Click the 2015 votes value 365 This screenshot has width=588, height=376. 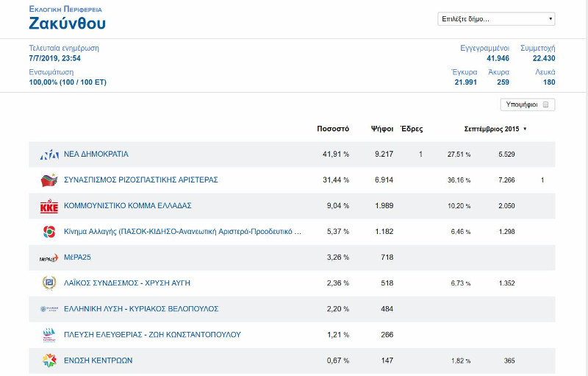pos(509,361)
